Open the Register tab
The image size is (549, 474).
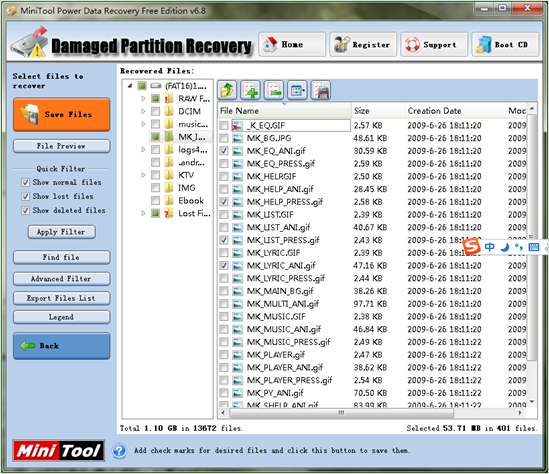(363, 44)
